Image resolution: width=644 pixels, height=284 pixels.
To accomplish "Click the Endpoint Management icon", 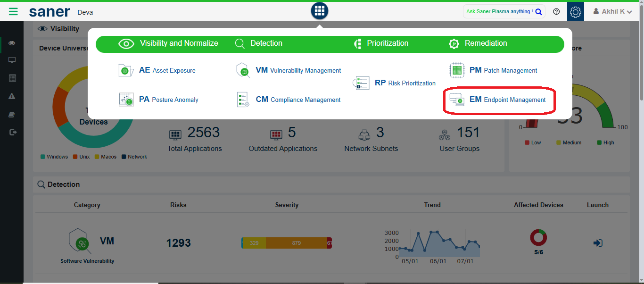I will click(457, 100).
